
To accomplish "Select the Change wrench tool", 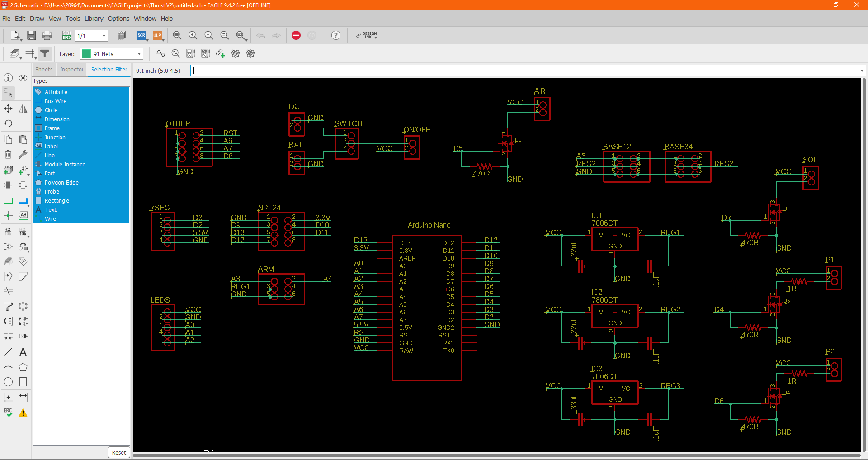I will pyautogui.click(x=23, y=154).
